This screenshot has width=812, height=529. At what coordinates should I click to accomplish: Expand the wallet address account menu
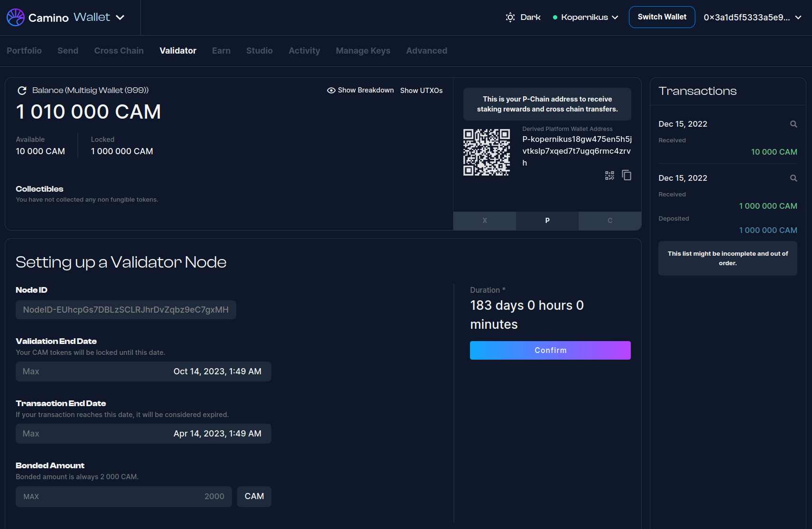(x=752, y=18)
